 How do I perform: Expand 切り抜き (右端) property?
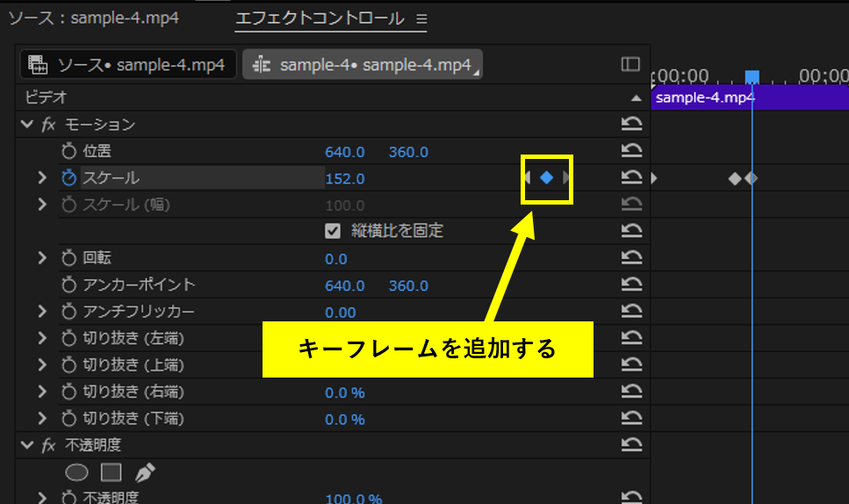(42, 392)
